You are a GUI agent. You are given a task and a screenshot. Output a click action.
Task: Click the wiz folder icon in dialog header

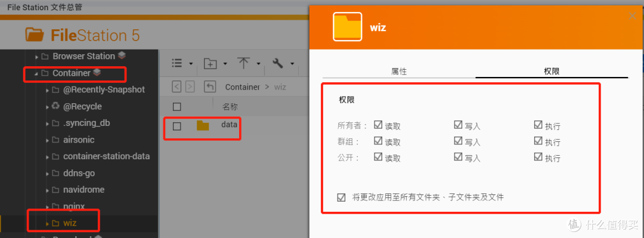click(347, 27)
